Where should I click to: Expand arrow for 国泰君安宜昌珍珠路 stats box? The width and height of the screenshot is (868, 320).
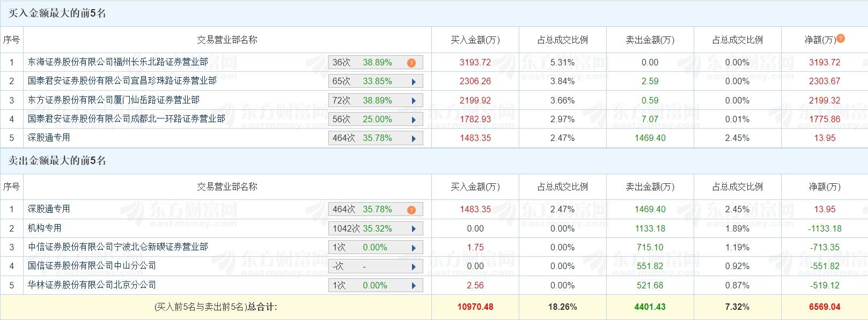[414, 82]
